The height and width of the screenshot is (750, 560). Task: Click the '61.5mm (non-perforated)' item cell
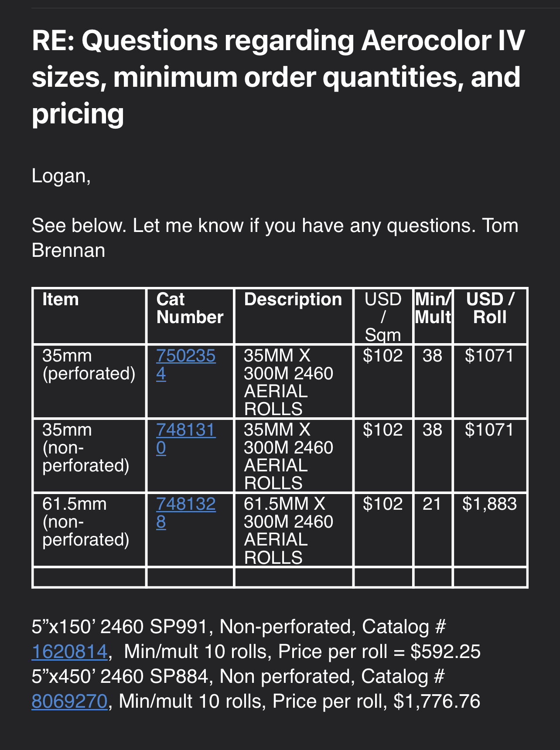86,522
